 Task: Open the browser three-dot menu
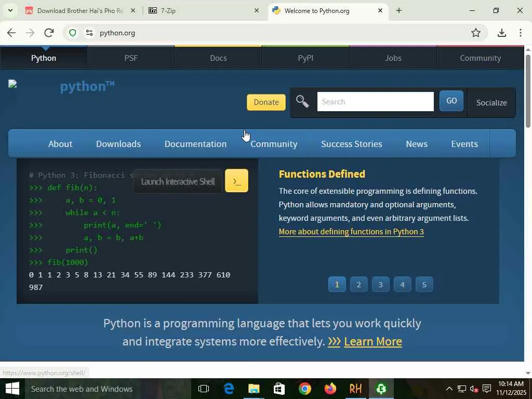click(x=521, y=33)
